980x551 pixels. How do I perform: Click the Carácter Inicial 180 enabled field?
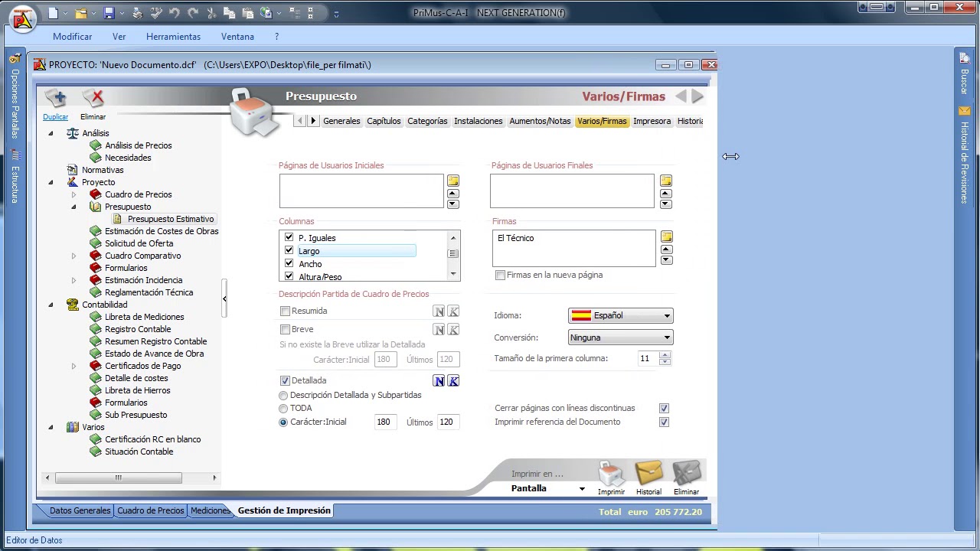(384, 422)
